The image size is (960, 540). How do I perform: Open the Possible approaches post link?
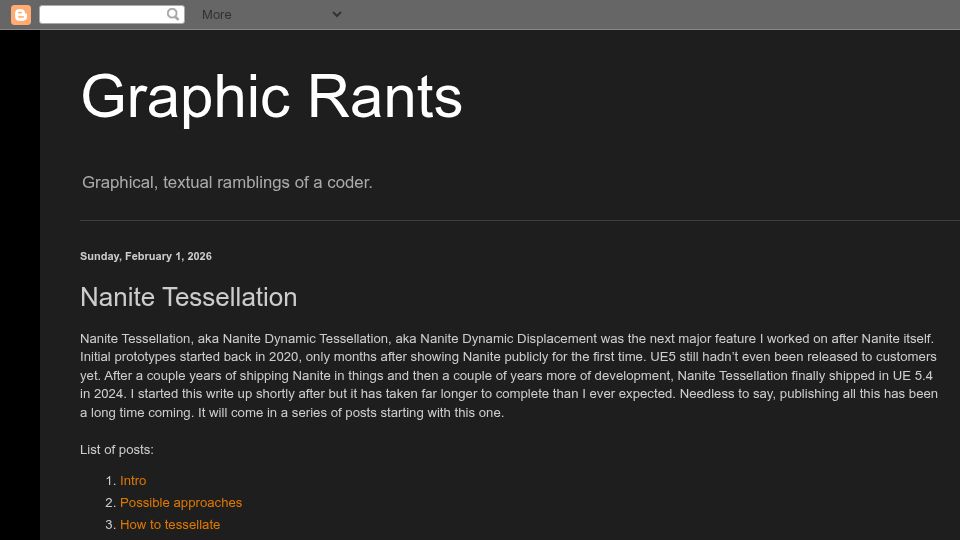click(x=181, y=503)
